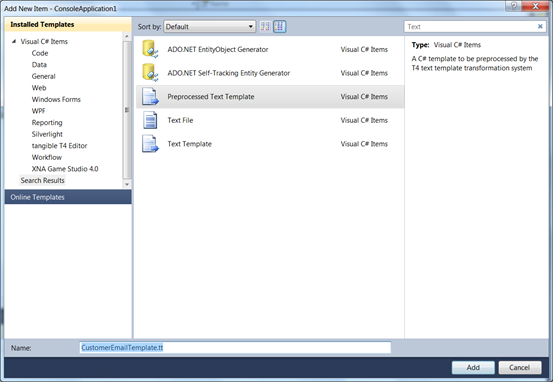Select the Data category
This screenshot has height=382, width=553.
(39, 65)
